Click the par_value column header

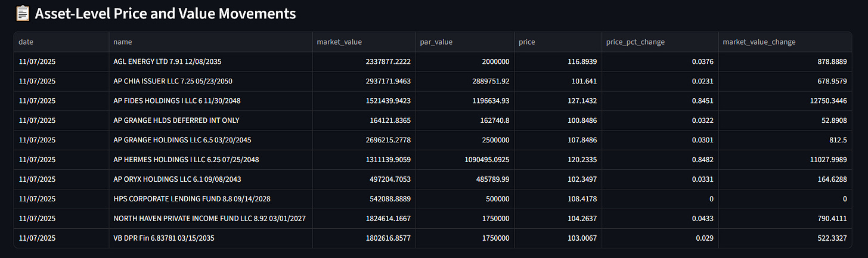[x=465, y=42]
